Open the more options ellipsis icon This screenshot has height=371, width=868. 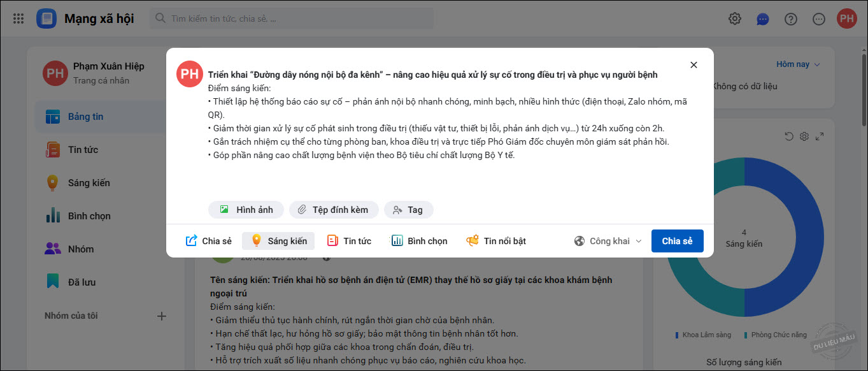coord(819,19)
